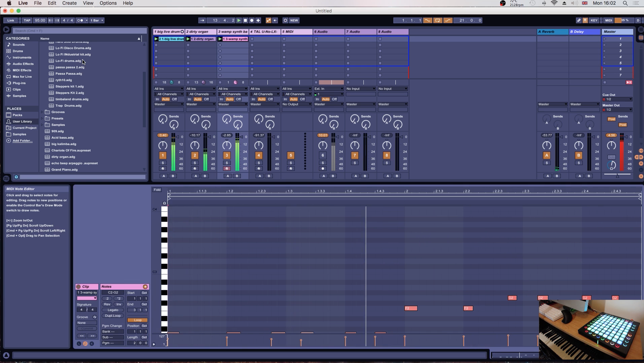Launch the dirty organ clip
This screenshot has width=644, height=363.
point(188,39)
